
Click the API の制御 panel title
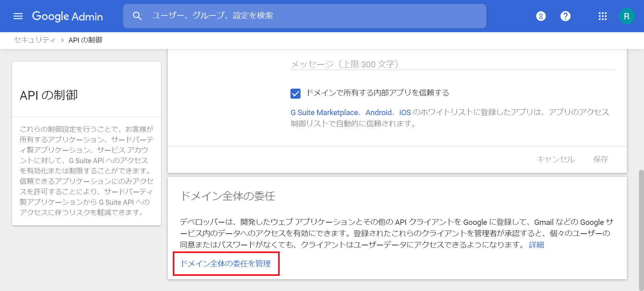click(49, 95)
